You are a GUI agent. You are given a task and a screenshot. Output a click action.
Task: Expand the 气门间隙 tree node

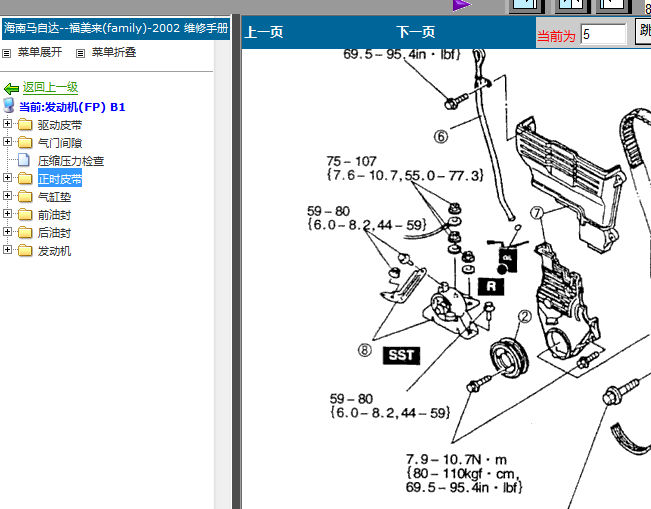[7, 141]
